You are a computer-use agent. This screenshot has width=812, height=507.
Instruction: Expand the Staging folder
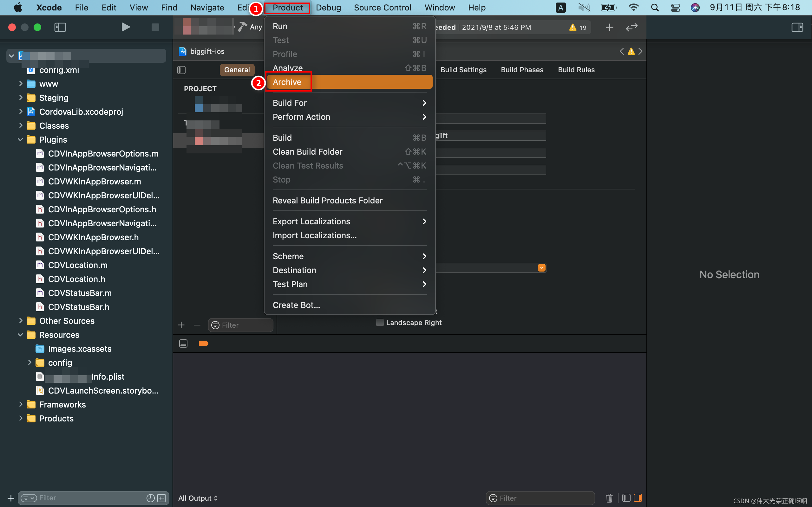point(21,98)
